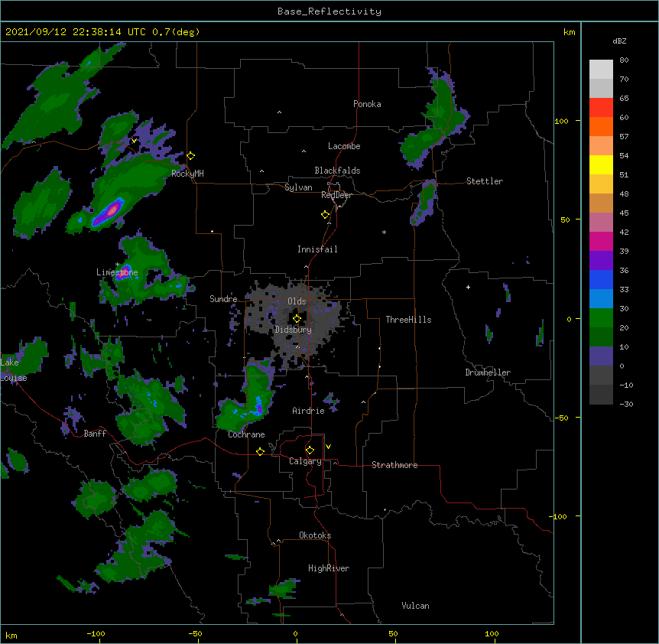Click the Base_Reflectivity title
This screenshot has width=659, height=644.
329,11
